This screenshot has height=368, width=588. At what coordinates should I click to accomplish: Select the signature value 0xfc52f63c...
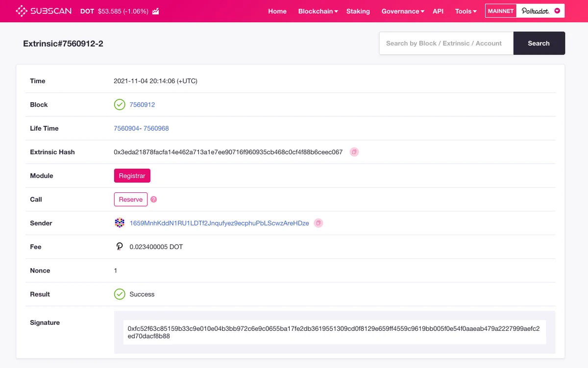(333, 332)
